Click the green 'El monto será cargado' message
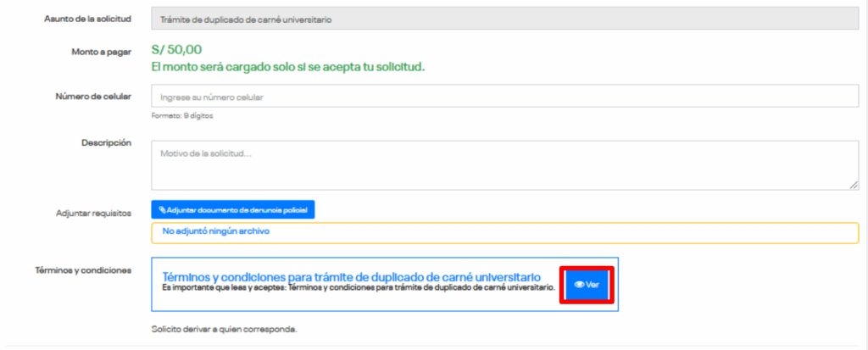The height and width of the screenshot is (350, 868). pos(287,66)
